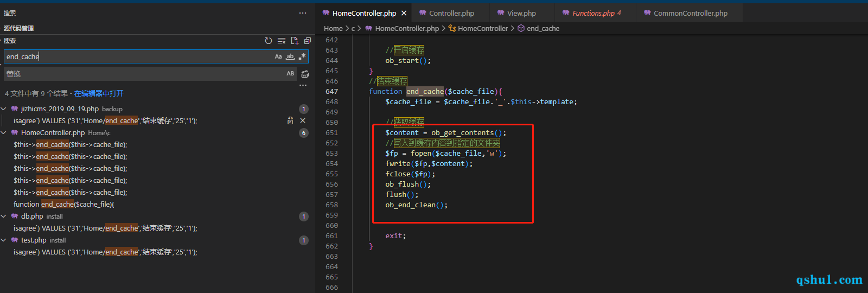Switch to Functions.php tab
Screen dimensions: 868x293
pos(596,13)
